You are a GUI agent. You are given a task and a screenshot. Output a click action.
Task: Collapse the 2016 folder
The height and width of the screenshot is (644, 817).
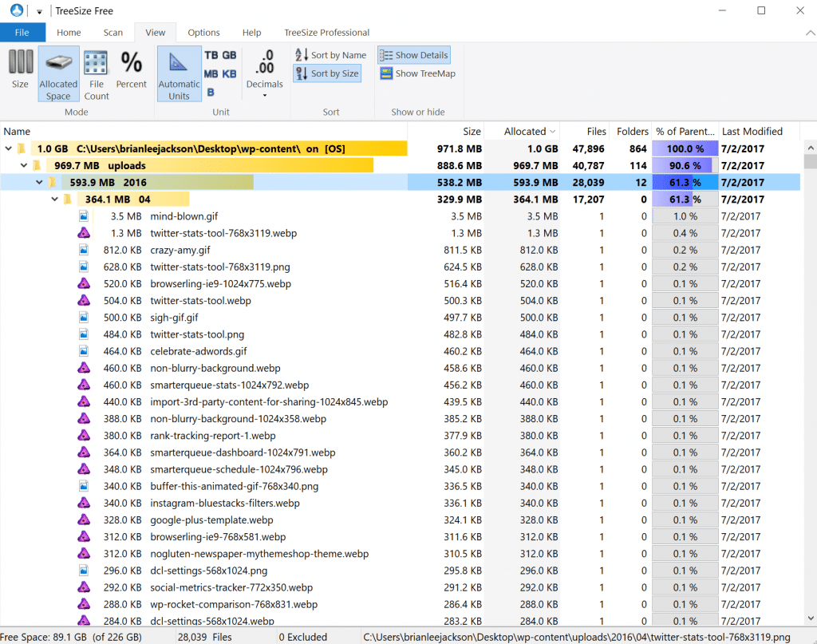(39, 182)
